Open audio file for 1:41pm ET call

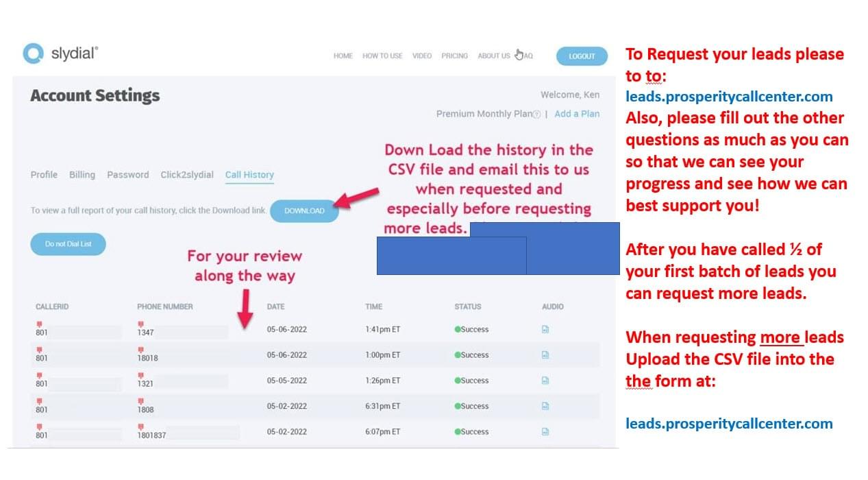coord(545,329)
